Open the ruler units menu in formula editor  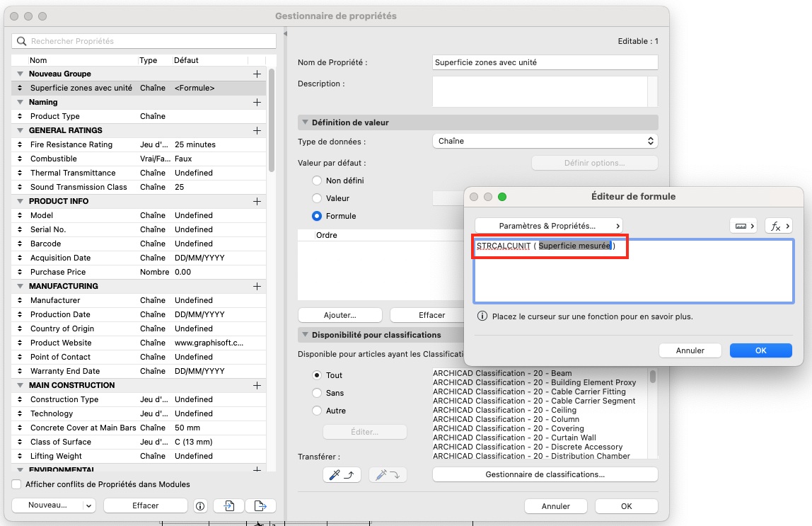[744, 226]
